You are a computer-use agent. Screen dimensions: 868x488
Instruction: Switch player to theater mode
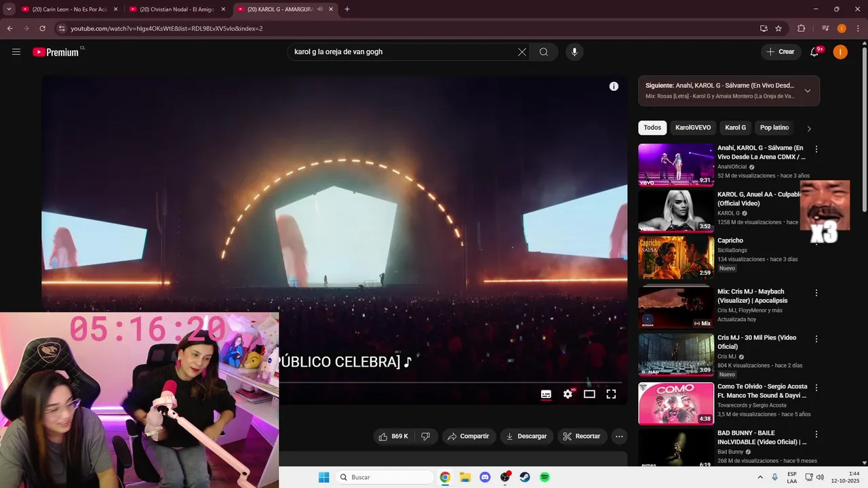point(589,394)
